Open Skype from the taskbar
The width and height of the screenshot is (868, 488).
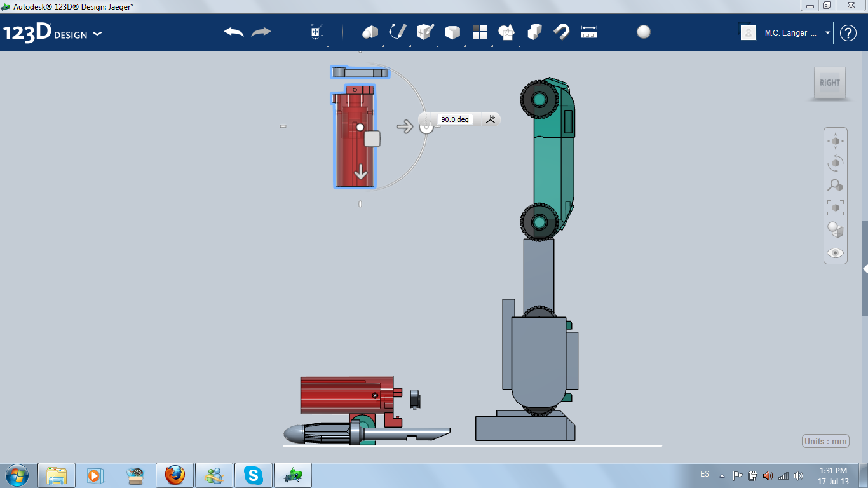click(x=254, y=475)
